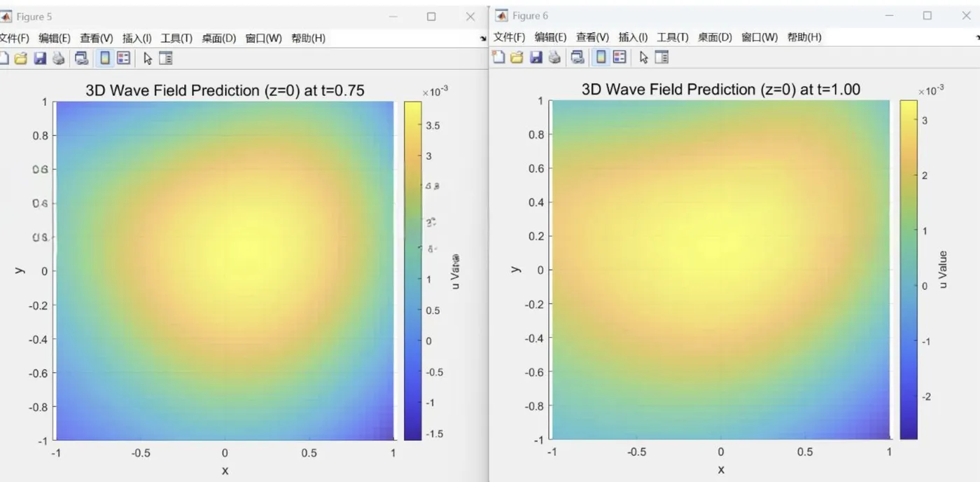Viewport: 980px width, 482px height.
Task: Toggle Insert Colorbar button in Figure 6
Action: [601, 57]
